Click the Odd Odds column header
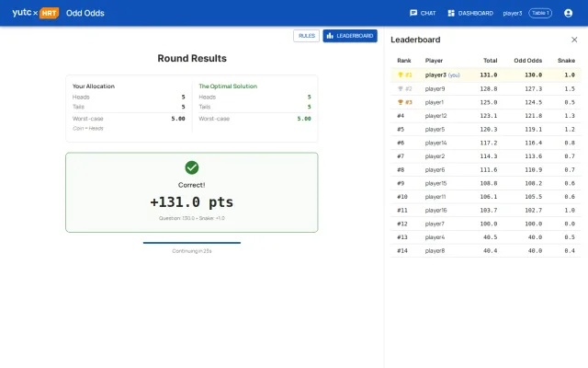 (527, 61)
